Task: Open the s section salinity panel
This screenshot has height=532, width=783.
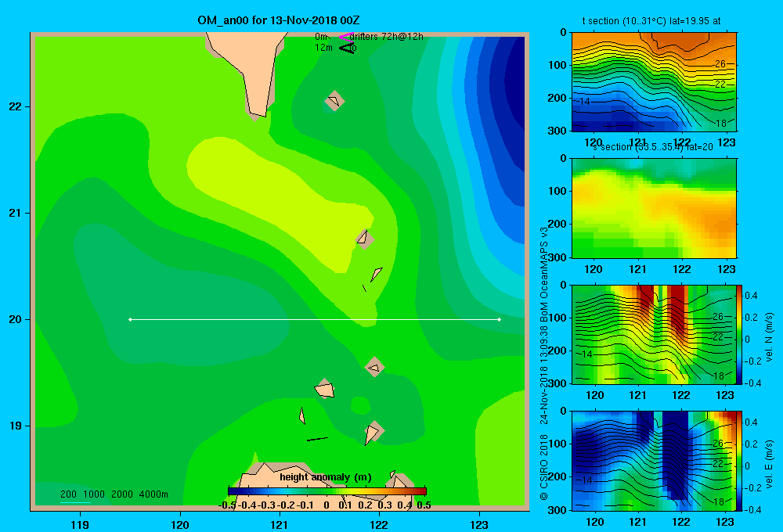Action: [x=654, y=208]
